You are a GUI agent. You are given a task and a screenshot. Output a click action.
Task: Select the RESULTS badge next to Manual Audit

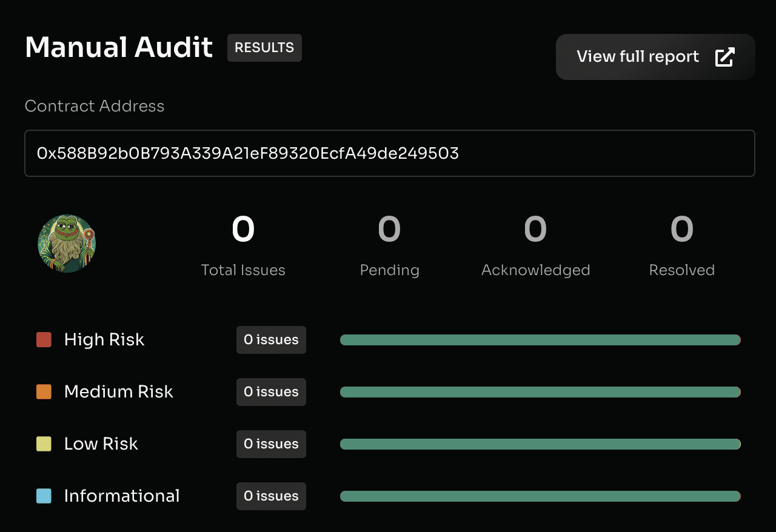coord(264,48)
